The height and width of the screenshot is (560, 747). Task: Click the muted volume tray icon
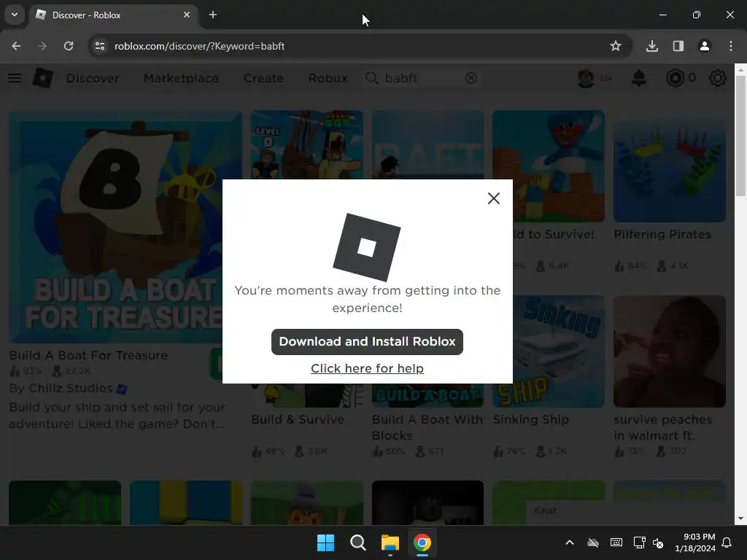(658, 542)
